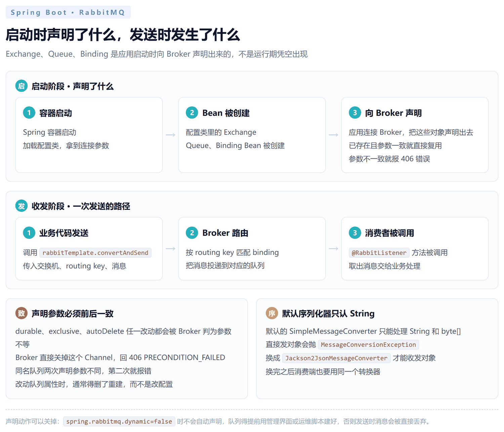Click the "@RabbitListener" code chip
Image resolution: width=504 pixels, height=432 pixels.
click(379, 253)
